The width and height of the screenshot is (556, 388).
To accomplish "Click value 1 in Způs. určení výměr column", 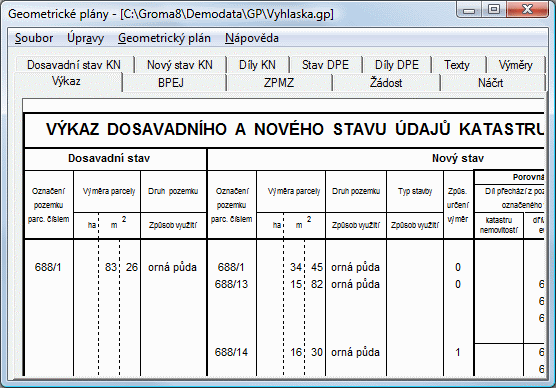I will 458,352.
